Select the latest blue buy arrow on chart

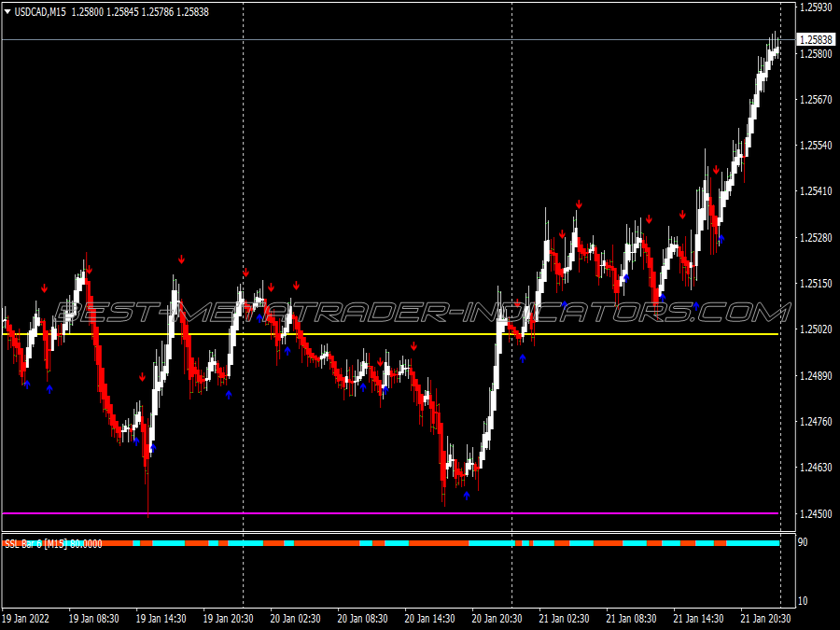[x=721, y=239]
